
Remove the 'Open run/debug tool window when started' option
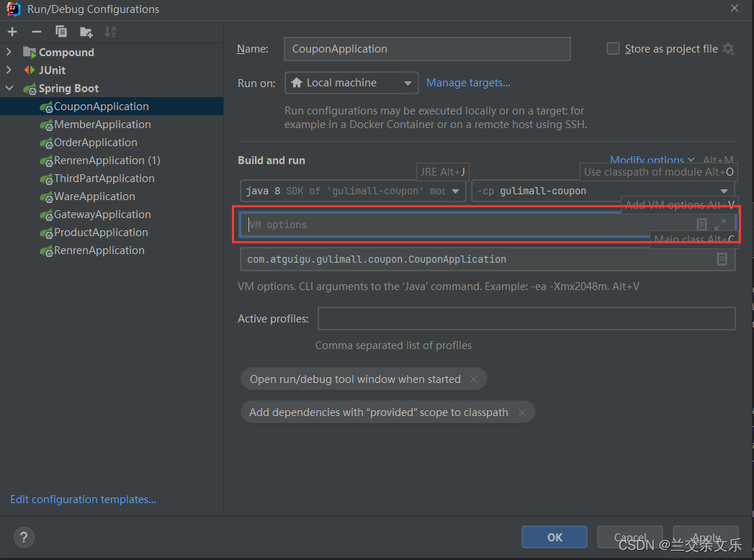click(474, 379)
